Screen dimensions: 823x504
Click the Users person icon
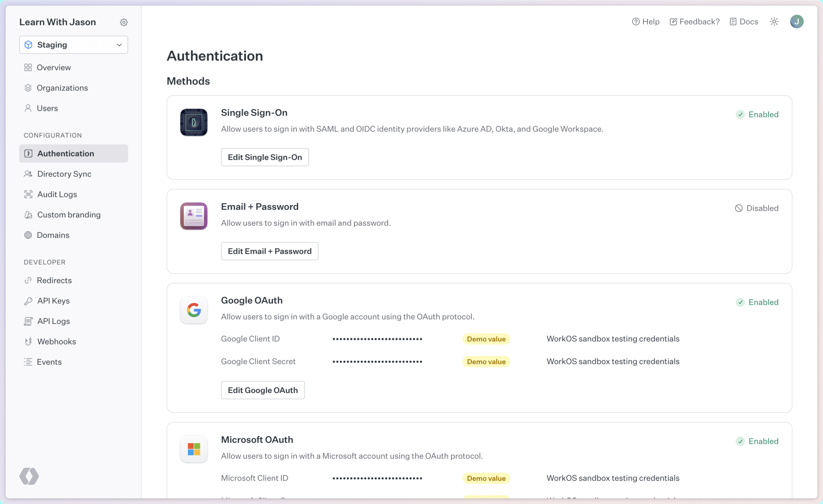pyautogui.click(x=28, y=108)
